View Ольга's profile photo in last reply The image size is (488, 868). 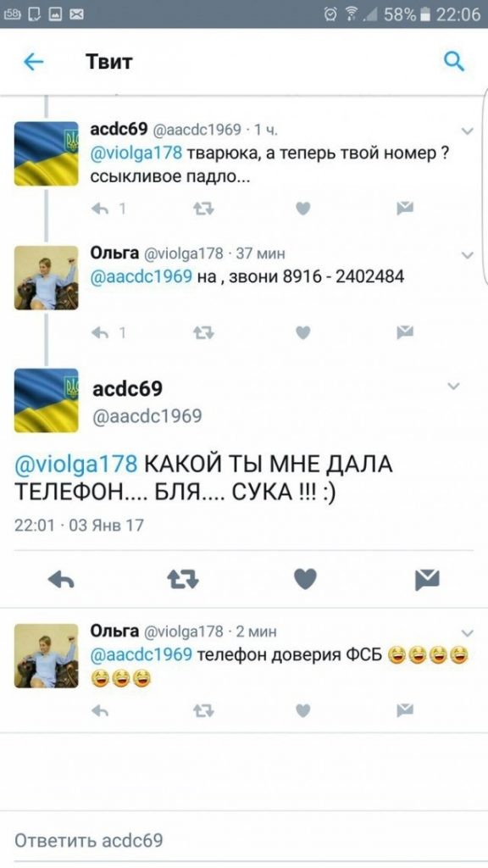coord(47,656)
